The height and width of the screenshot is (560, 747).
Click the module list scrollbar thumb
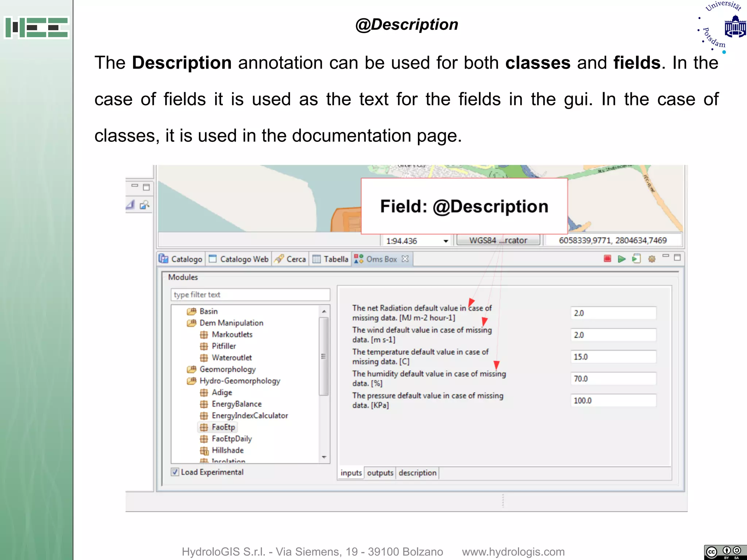[x=324, y=356]
